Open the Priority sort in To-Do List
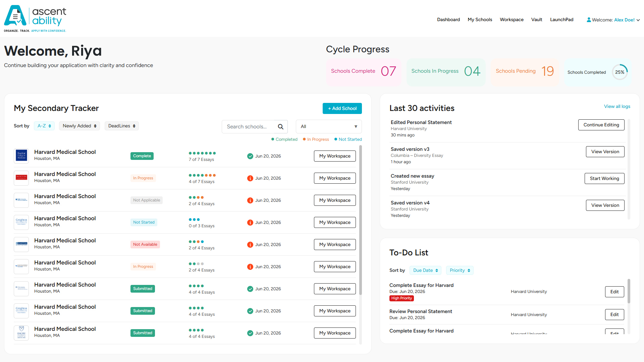Viewport: 644px width, 362px height. tap(460, 270)
